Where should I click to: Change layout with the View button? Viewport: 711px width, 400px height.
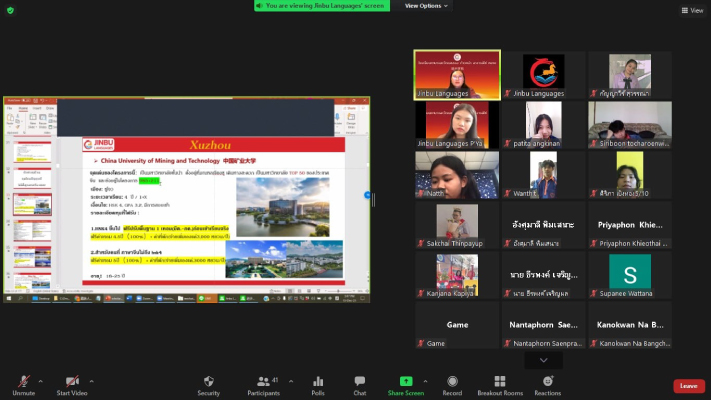click(x=692, y=10)
